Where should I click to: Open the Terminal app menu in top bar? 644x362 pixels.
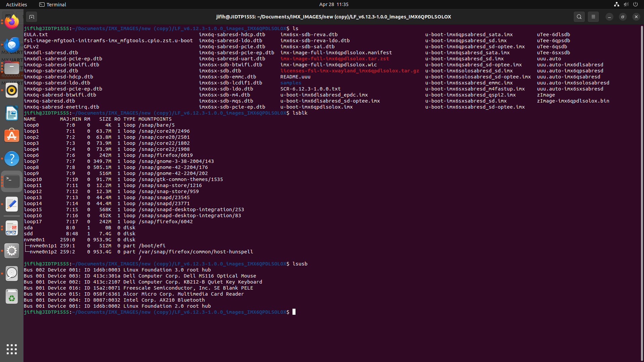coord(52,4)
